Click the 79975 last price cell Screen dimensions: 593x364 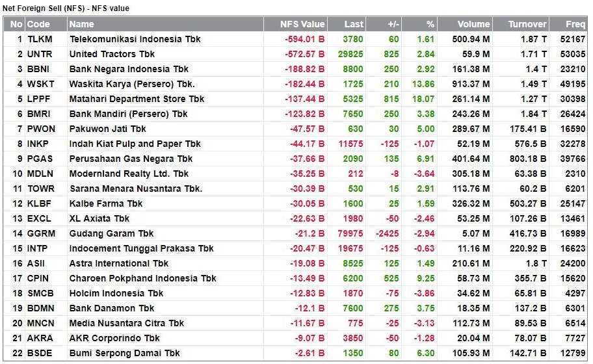click(350, 233)
